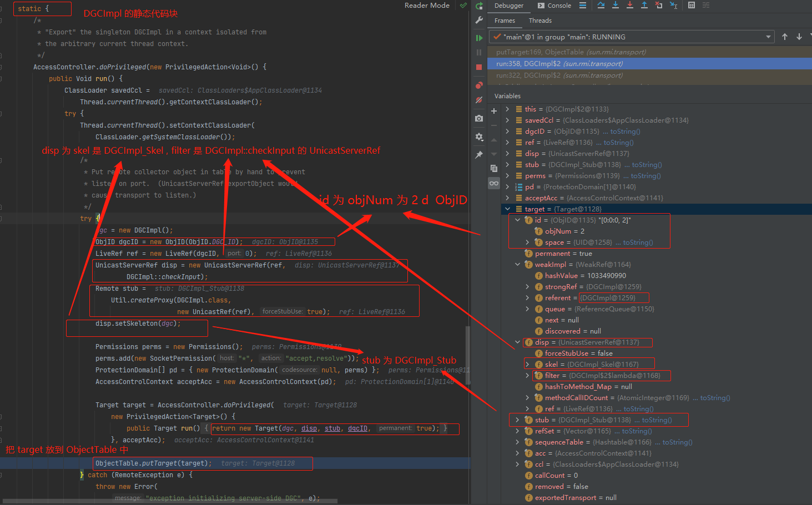Click toString() link for methodCallIDCount
Image resolution: width=812 pixels, height=505 pixels.
pyautogui.click(x=715, y=398)
